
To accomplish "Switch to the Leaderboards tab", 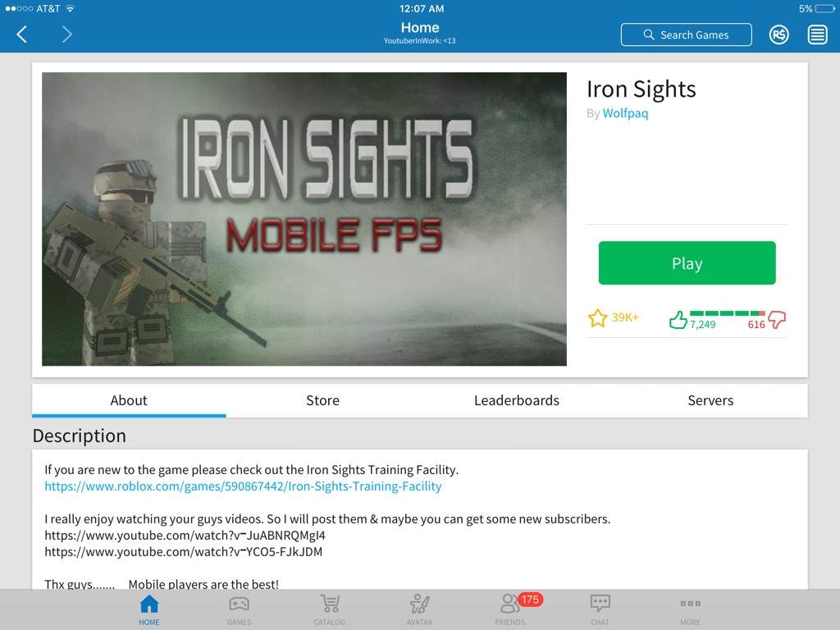I will tap(517, 400).
